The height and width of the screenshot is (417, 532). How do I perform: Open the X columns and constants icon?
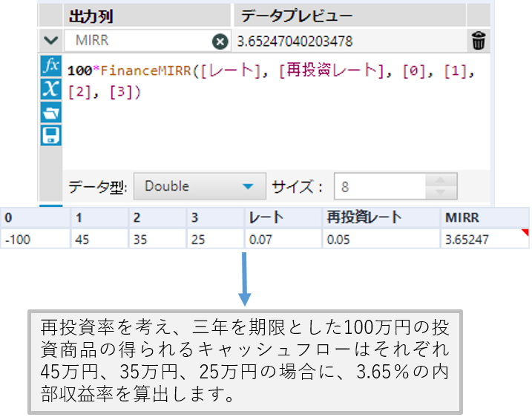tap(50, 89)
